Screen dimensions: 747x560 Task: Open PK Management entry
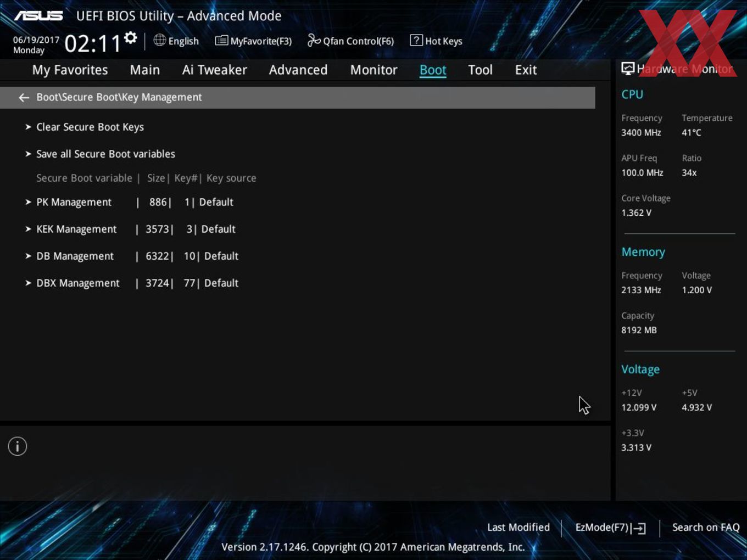pyautogui.click(x=74, y=202)
